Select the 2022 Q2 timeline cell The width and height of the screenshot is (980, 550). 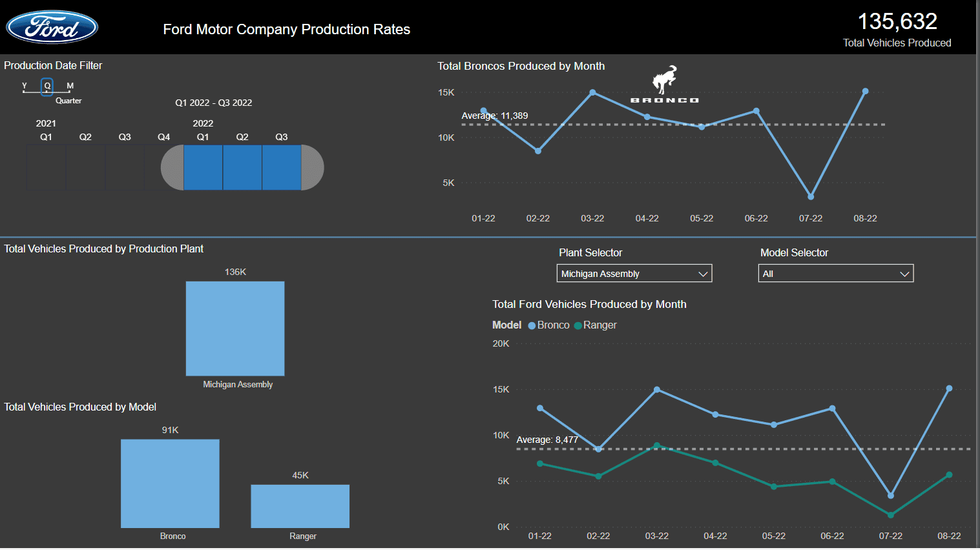point(242,168)
